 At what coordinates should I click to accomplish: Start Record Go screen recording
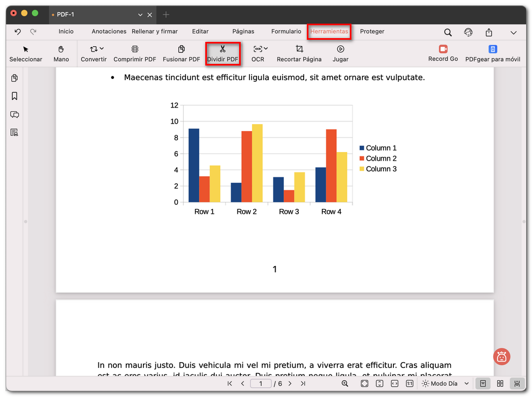pos(443,53)
